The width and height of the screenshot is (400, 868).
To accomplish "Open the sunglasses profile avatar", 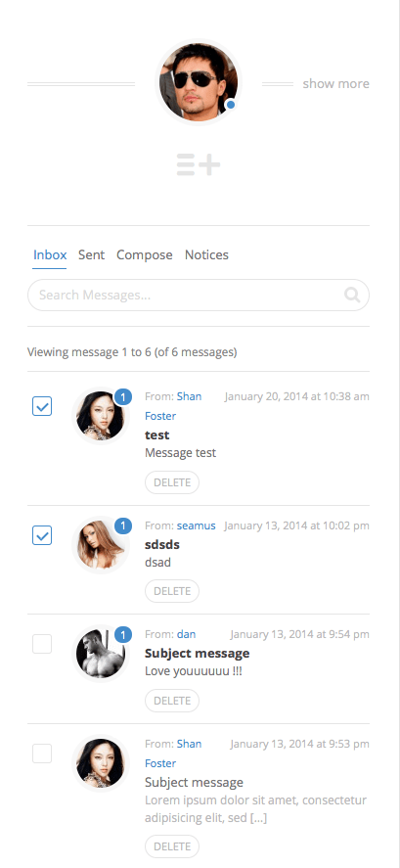I will [199, 82].
